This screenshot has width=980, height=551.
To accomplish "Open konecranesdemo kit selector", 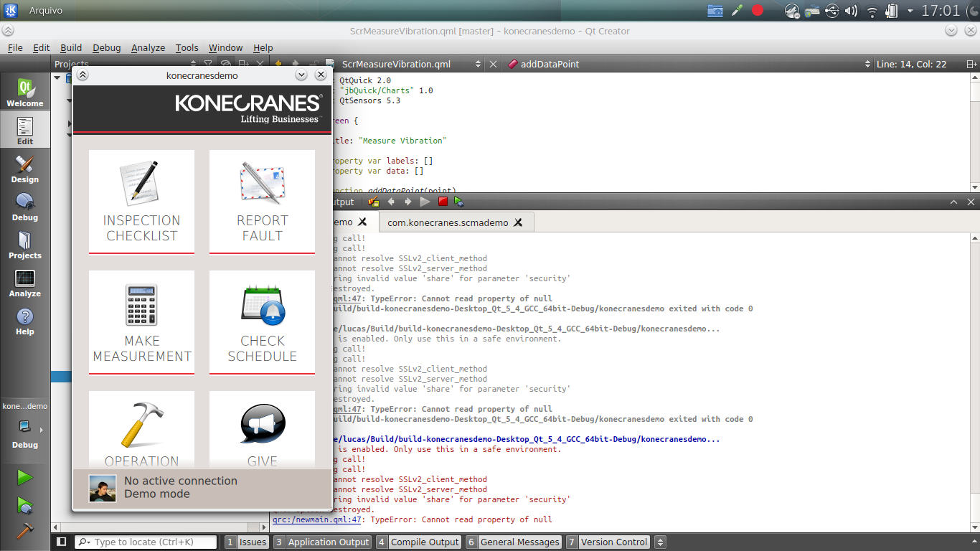I will coord(25,425).
